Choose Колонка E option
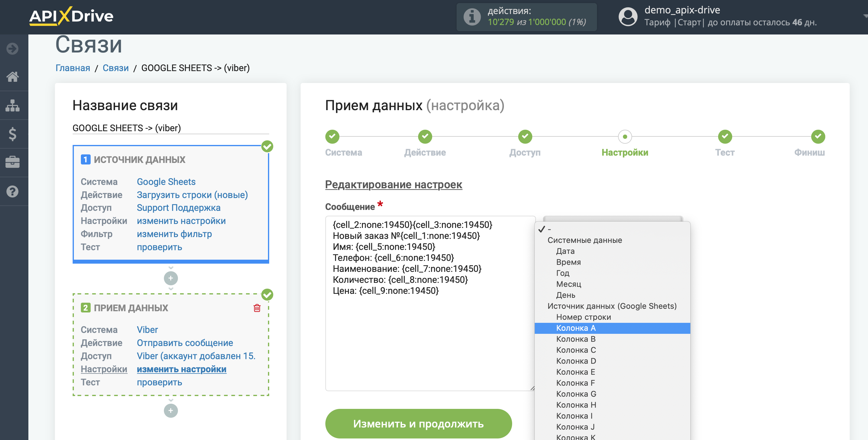The height and width of the screenshot is (440, 868). [612, 372]
